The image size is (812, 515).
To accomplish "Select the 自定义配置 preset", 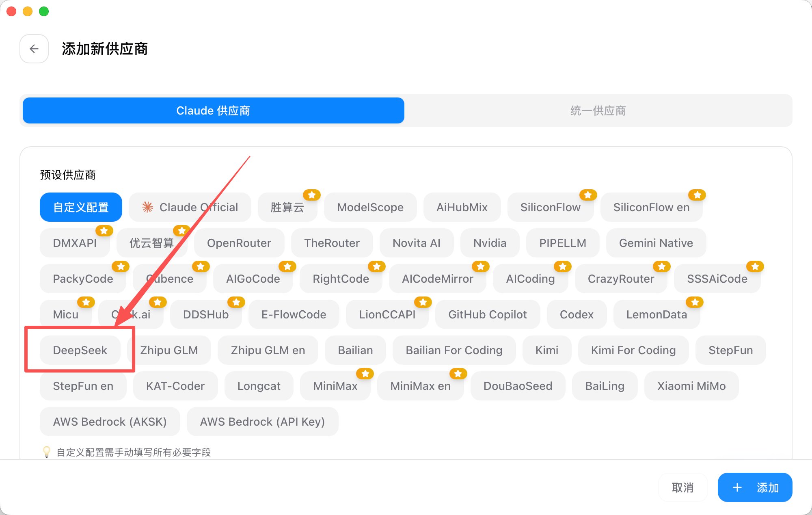I will (81, 207).
